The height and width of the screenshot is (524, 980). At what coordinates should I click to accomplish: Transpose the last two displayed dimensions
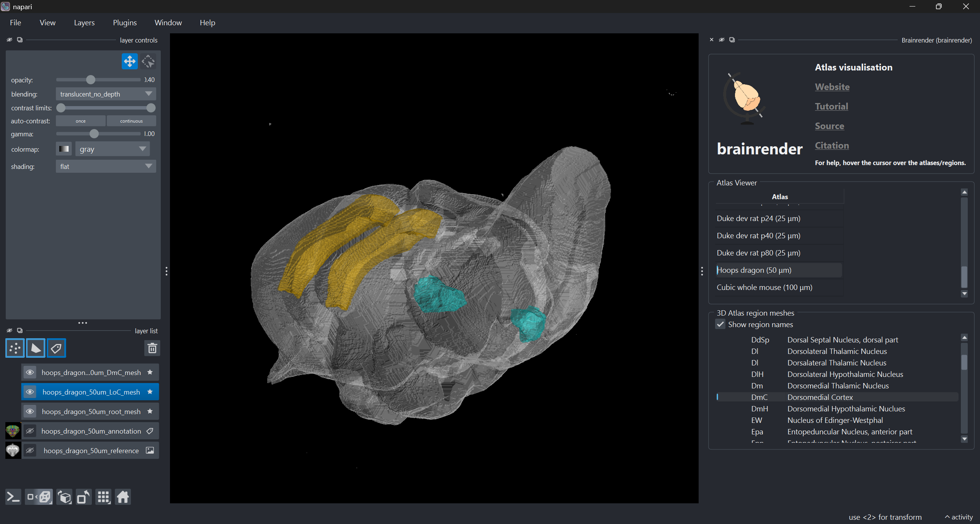(x=83, y=497)
